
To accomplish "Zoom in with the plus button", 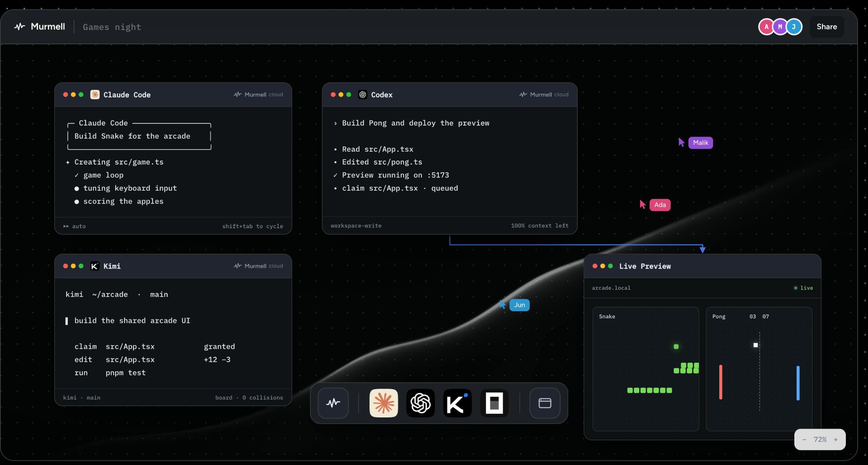I will click(x=835, y=440).
